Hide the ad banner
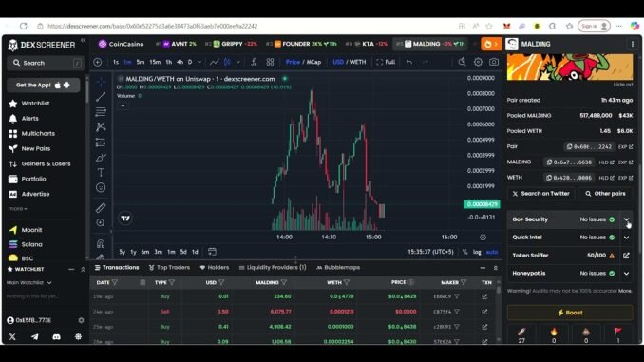 pos(623,85)
